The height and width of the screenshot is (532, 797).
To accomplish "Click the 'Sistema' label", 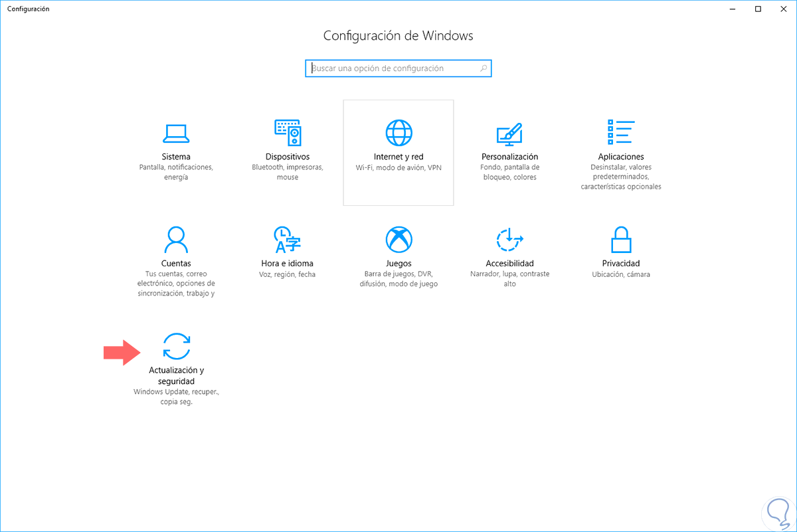I will pyautogui.click(x=176, y=157).
